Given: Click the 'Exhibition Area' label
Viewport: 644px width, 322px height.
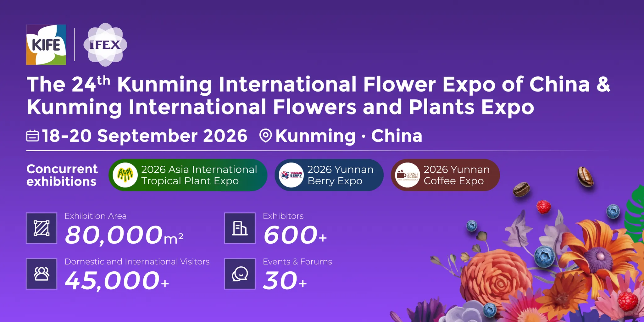Looking at the screenshot, I should click(x=96, y=216).
